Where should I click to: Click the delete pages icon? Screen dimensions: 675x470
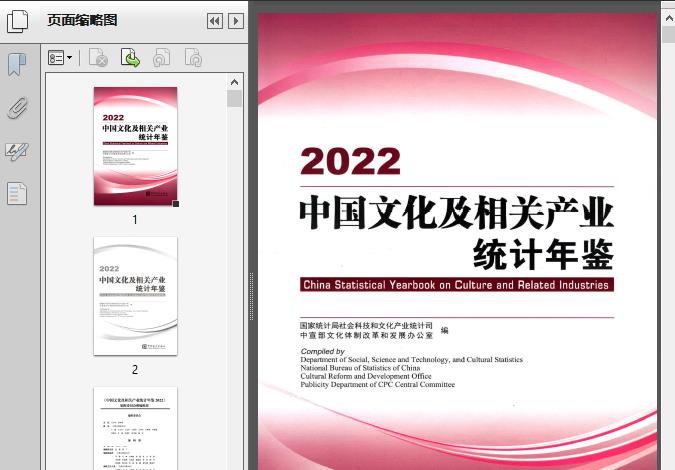coord(98,58)
